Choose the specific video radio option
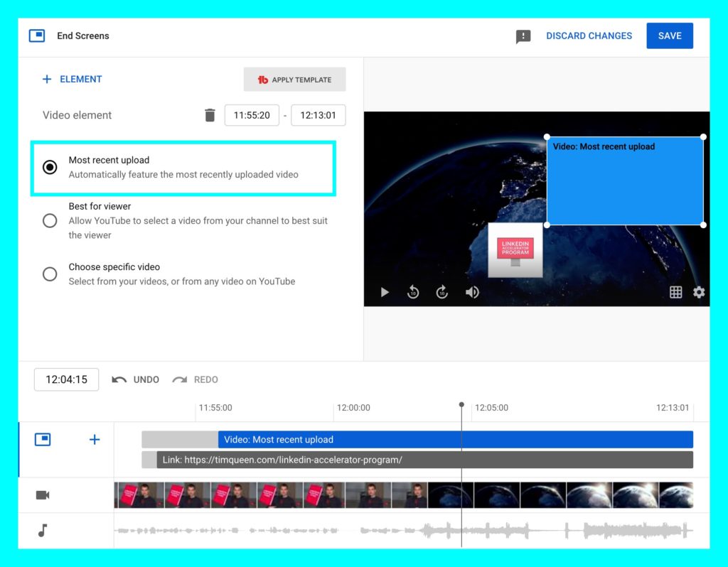The width and height of the screenshot is (728, 567). [x=50, y=274]
